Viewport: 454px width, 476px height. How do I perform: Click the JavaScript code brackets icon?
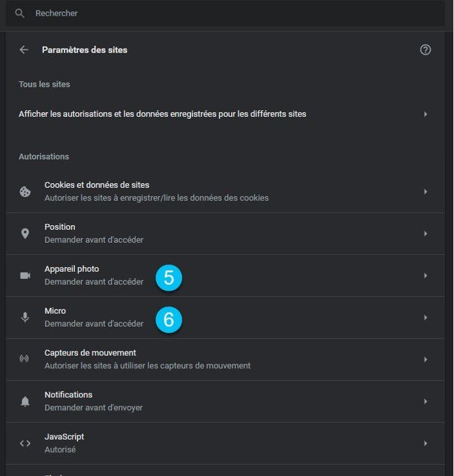(x=25, y=443)
